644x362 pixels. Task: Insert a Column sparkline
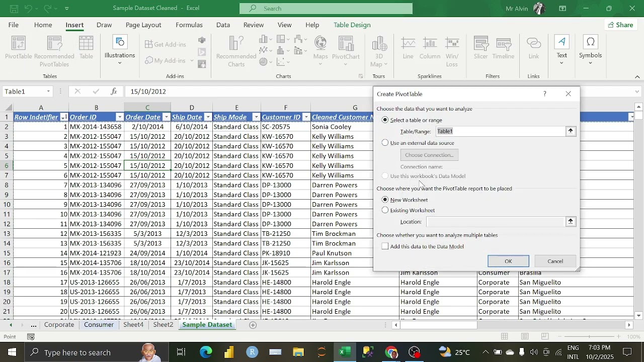point(430,48)
